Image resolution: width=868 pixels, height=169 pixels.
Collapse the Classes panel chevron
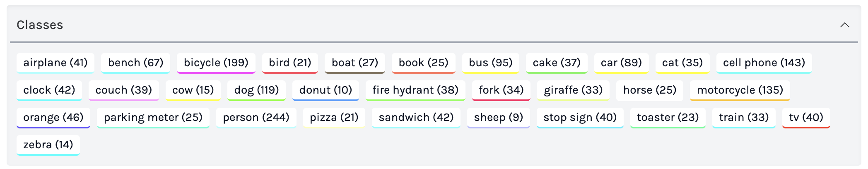coord(844,25)
